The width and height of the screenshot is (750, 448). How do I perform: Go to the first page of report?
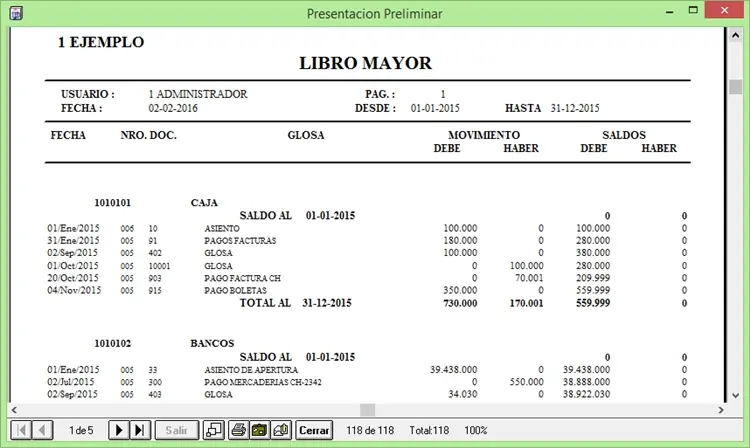pos(19,430)
